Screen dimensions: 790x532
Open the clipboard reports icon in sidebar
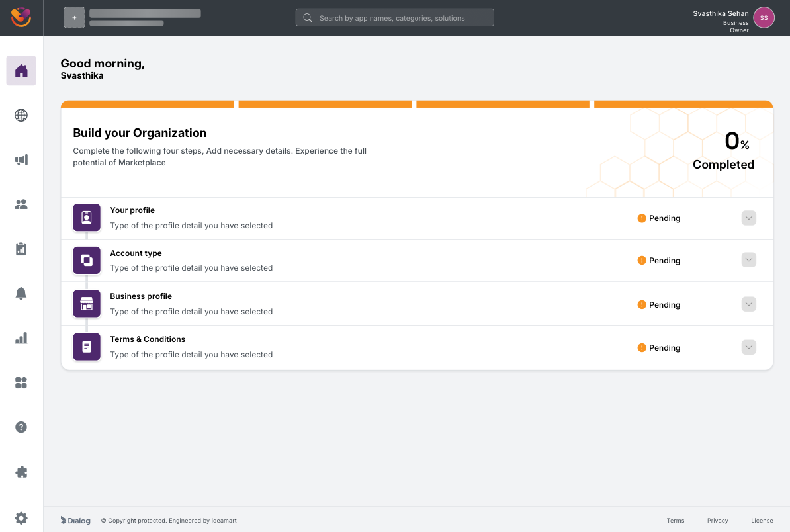pos(21,249)
